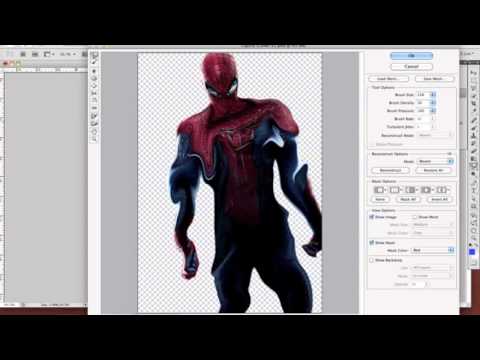Select the Push Left tool
This screenshot has width=480, height=360.
[x=95, y=93]
